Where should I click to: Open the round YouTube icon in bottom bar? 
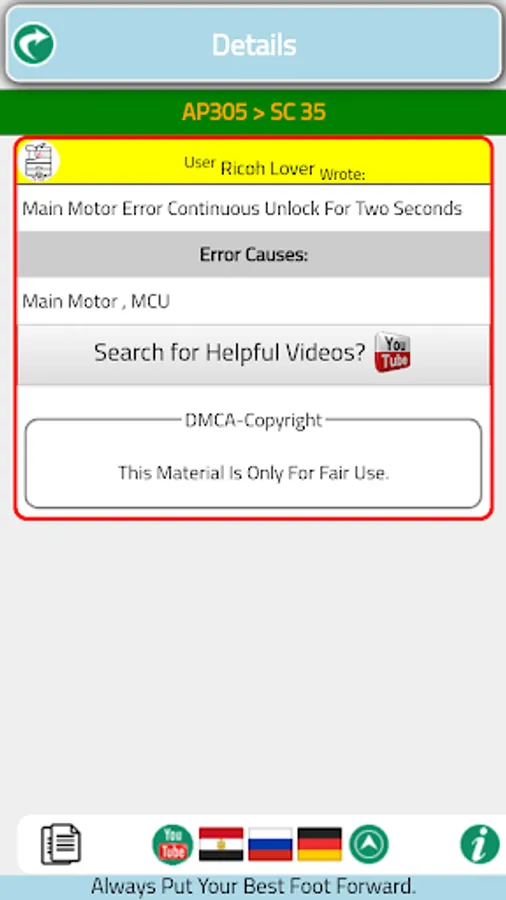click(x=173, y=844)
